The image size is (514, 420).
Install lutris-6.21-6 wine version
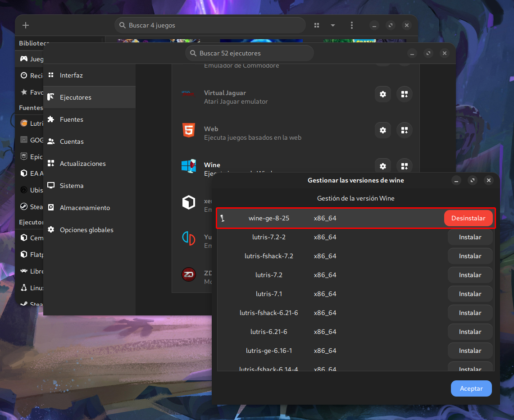pyautogui.click(x=470, y=332)
